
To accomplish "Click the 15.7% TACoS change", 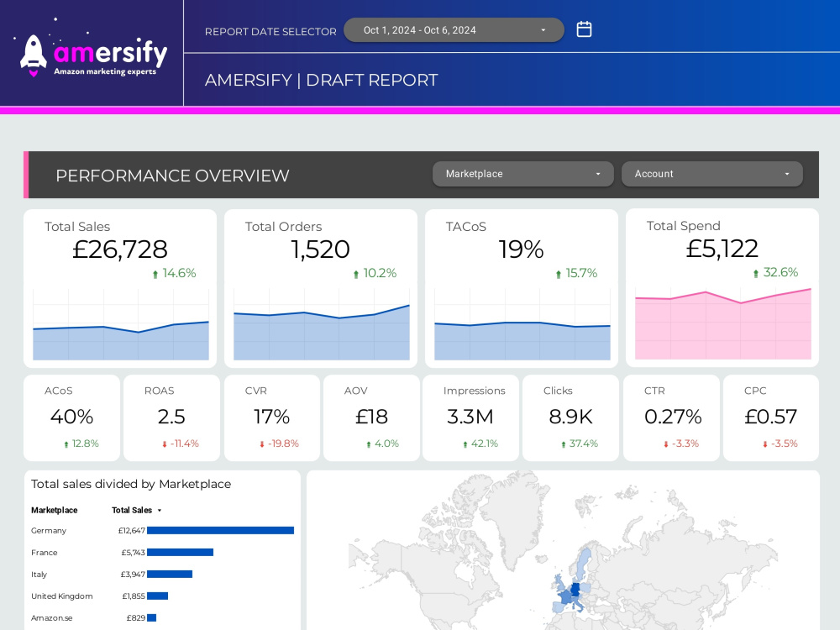I will (x=576, y=273).
